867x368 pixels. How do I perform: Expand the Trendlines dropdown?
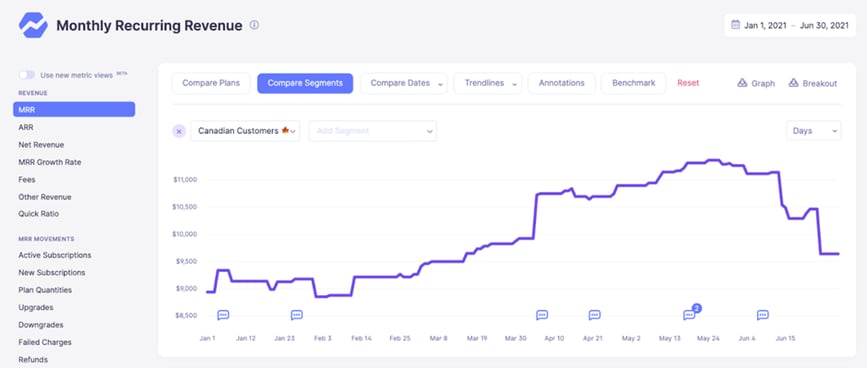coord(488,83)
